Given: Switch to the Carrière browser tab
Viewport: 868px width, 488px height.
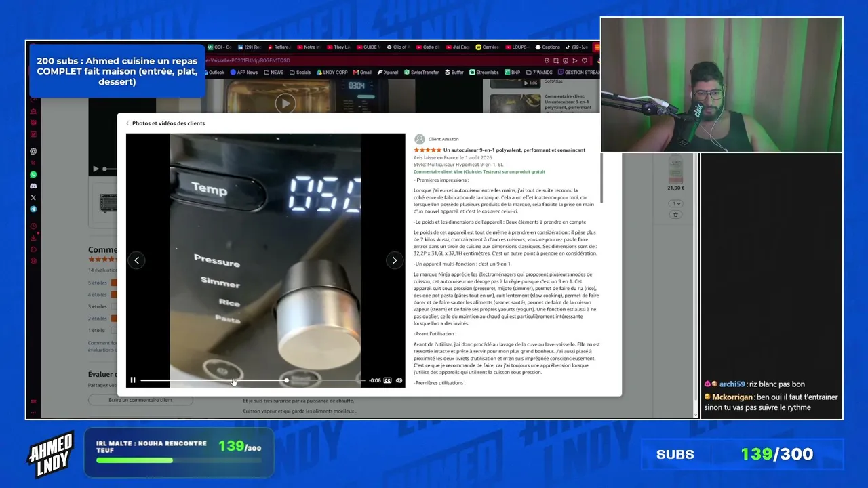Looking at the screenshot, I should 488,47.
